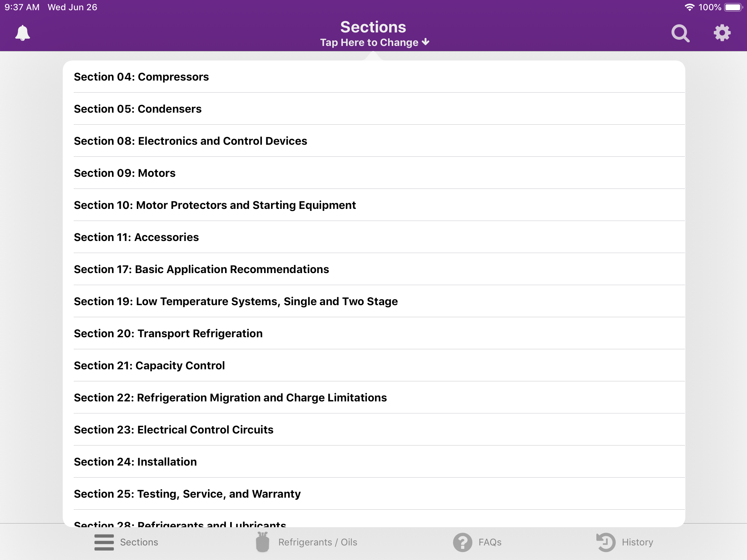Open the History clock icon

pyautogui.click(x=605, y=542)
